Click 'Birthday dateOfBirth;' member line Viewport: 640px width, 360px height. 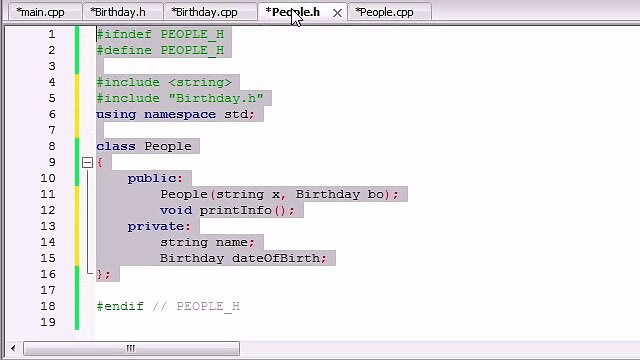point(243,258)
